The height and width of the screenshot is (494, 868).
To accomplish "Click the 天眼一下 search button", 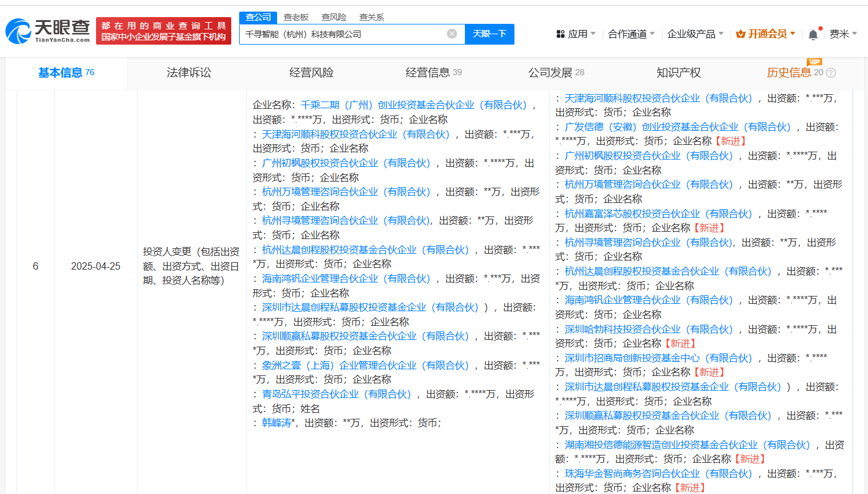I will (489, 34).
